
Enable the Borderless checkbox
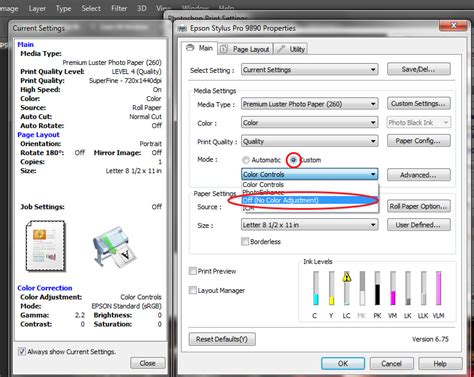[245, 241]
